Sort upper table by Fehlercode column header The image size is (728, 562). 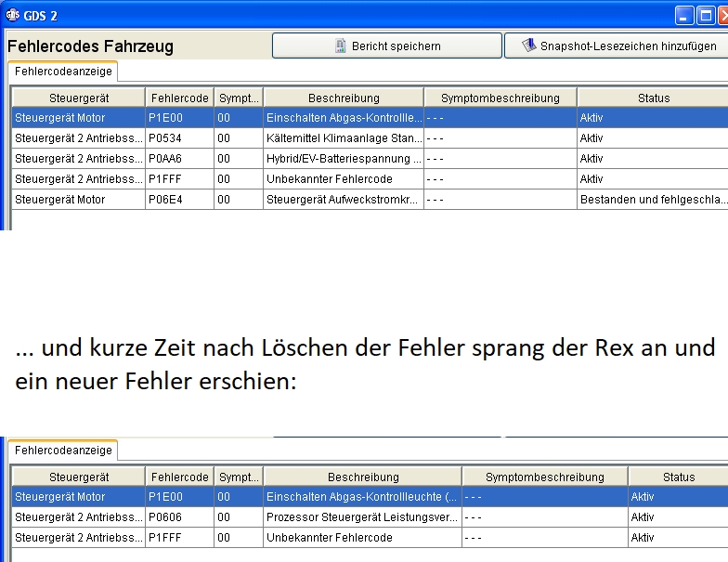179,98
